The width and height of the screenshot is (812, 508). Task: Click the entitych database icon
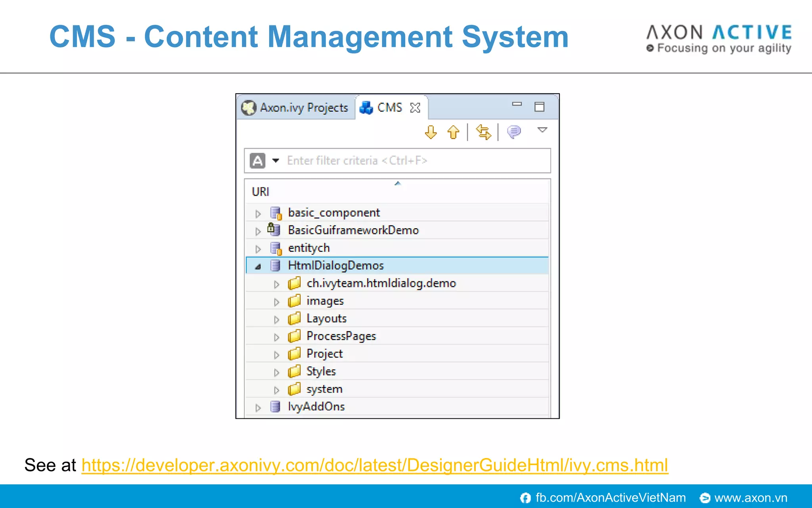(276, 248)
